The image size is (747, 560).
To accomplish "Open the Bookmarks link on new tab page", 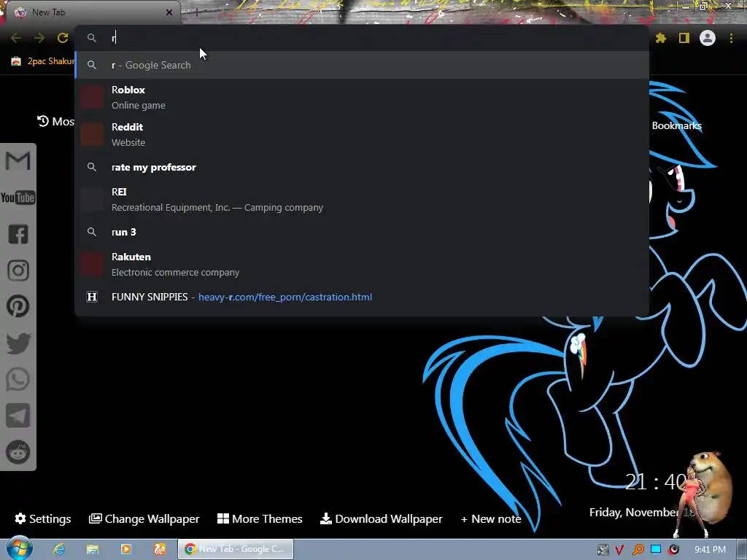I will click(x=676, y=125).
